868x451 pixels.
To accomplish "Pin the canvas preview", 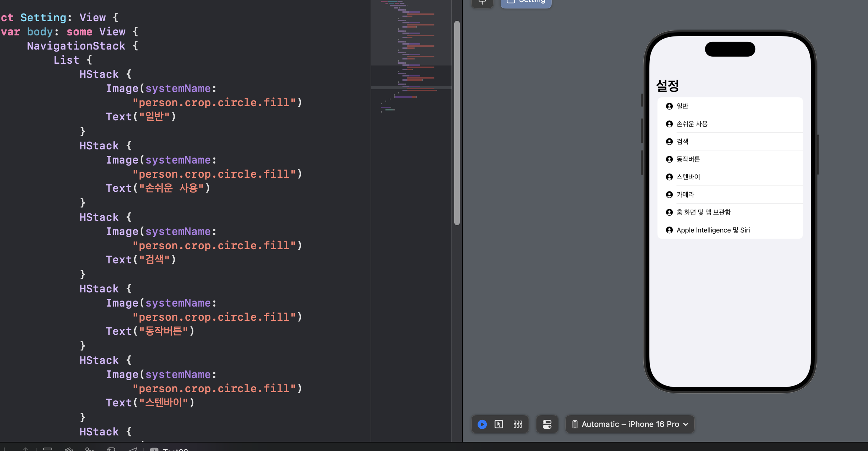I will click(482, 3).
